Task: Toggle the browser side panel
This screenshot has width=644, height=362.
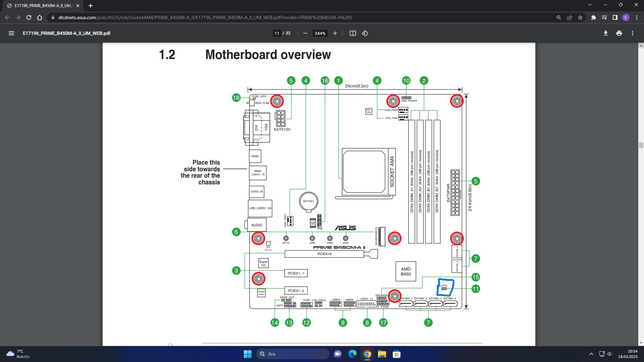Action: point(615,17)
